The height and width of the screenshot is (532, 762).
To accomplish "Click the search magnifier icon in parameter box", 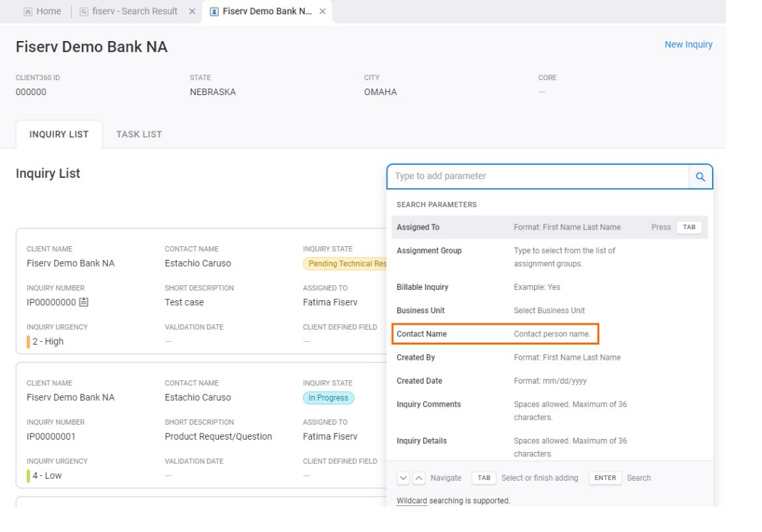I will (x=700, y=177).
